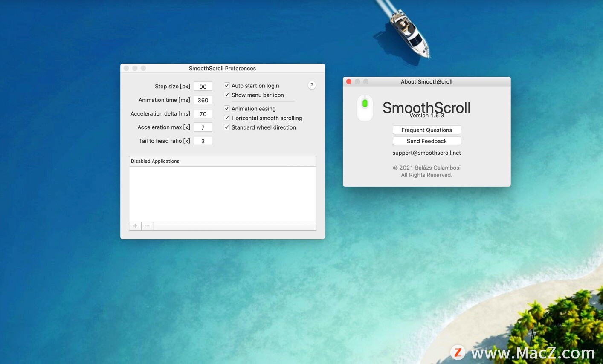Click the Acceleration max [x] label
Screen dimensions: 603x364
164,127
